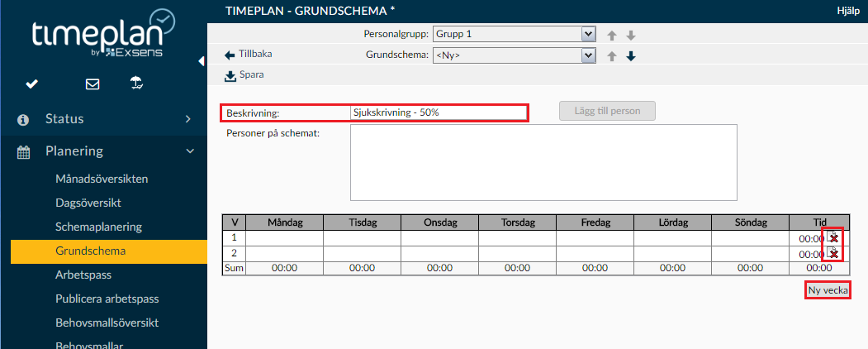Click the TIMEPLAN - GRUNDSCHEMA page title

[x=310, y=11]
